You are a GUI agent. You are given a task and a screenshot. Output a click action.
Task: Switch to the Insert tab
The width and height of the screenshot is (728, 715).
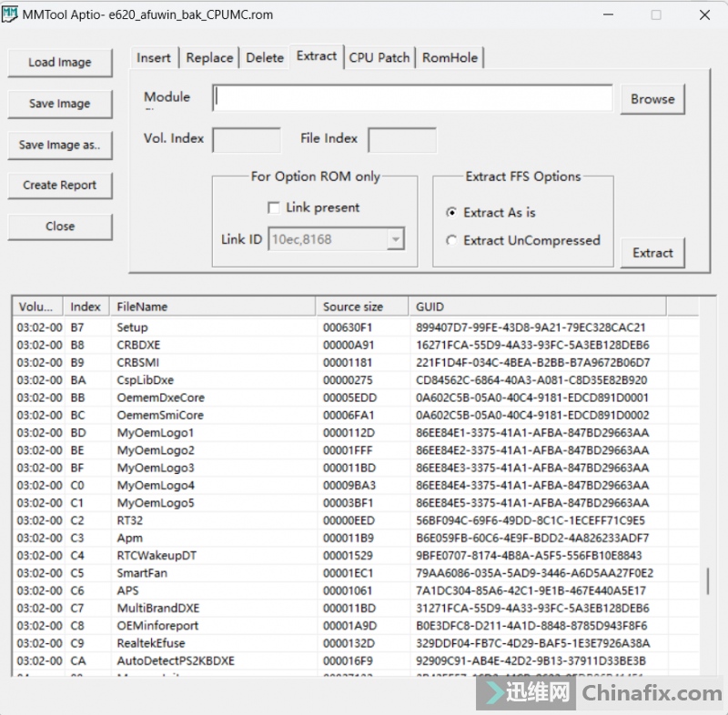(154, 58)
